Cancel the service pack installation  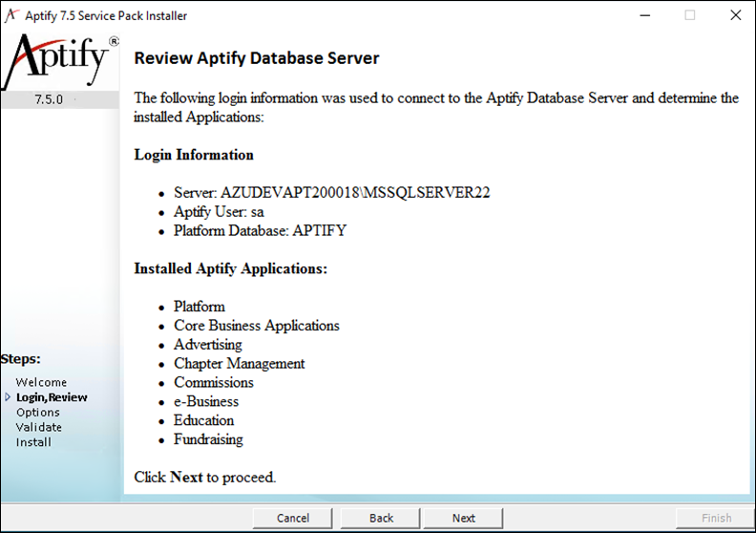pyautogui.click(x=293, y=518)
